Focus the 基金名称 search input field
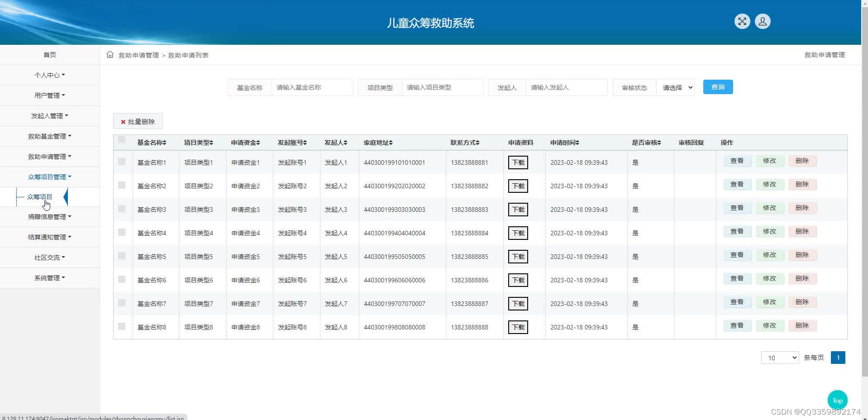 tap(312, 87)
